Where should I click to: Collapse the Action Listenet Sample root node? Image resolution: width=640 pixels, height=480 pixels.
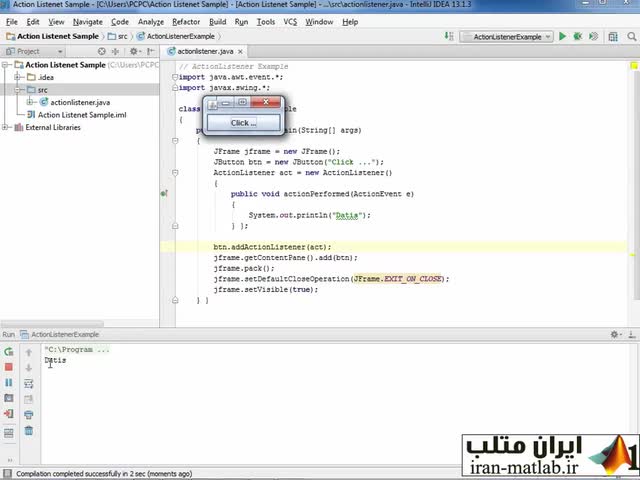pos(6,65)
